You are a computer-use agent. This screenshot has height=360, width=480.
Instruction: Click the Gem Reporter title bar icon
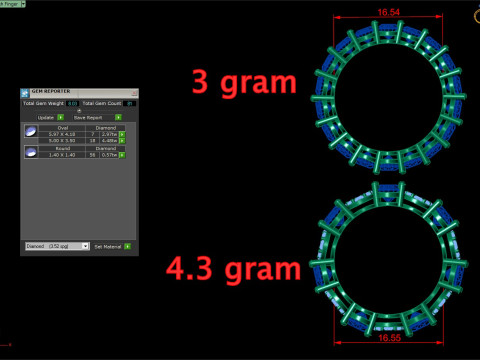pos(25,93)
